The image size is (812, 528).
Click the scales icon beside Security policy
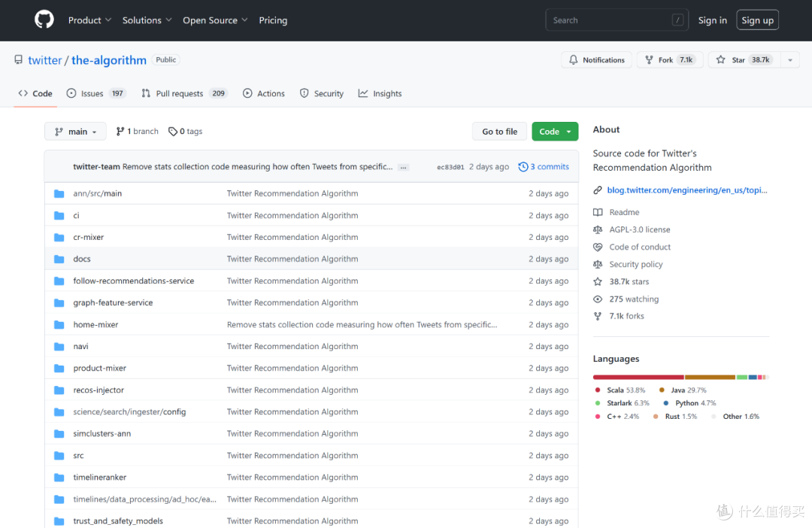click(x=598, y=264)
